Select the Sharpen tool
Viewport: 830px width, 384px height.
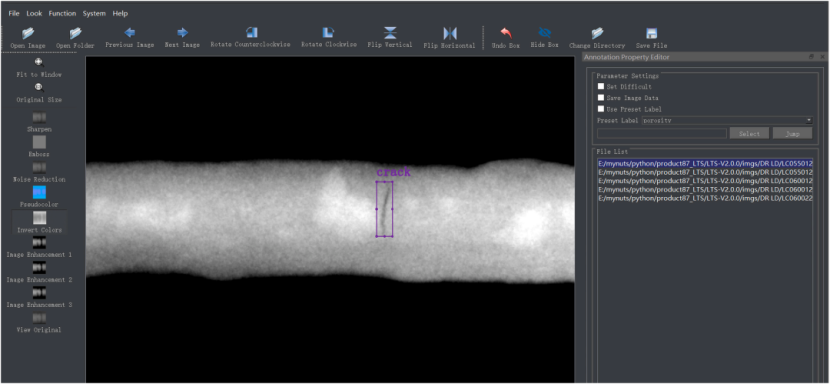[39, 117]
